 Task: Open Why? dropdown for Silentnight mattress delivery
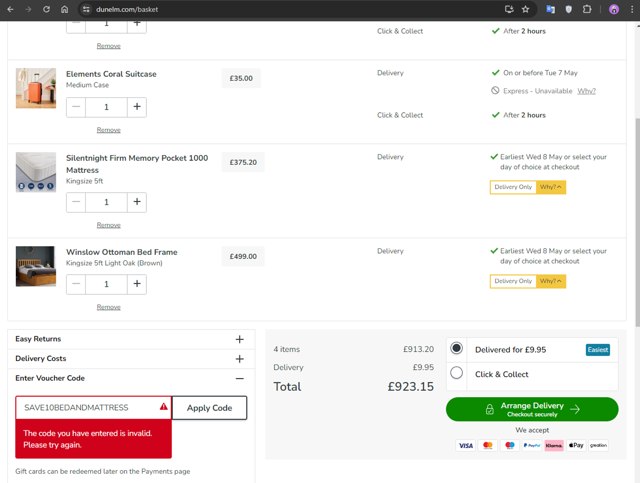(551, 187)
